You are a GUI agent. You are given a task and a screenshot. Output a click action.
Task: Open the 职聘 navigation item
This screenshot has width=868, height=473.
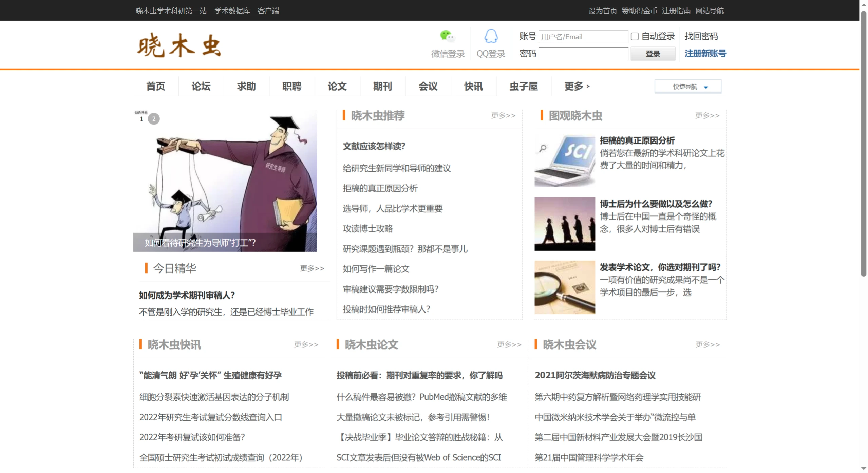pos(292,86)
